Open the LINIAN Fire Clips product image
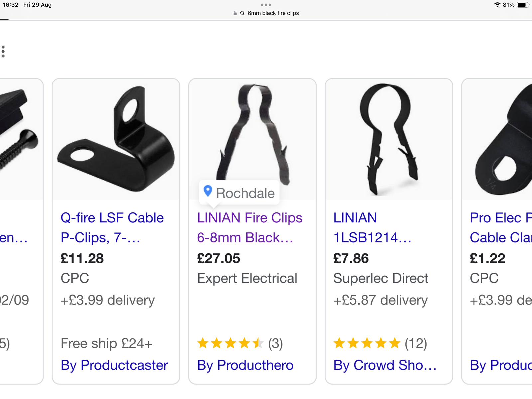This screenshot has width=532, height=399. 252,133
